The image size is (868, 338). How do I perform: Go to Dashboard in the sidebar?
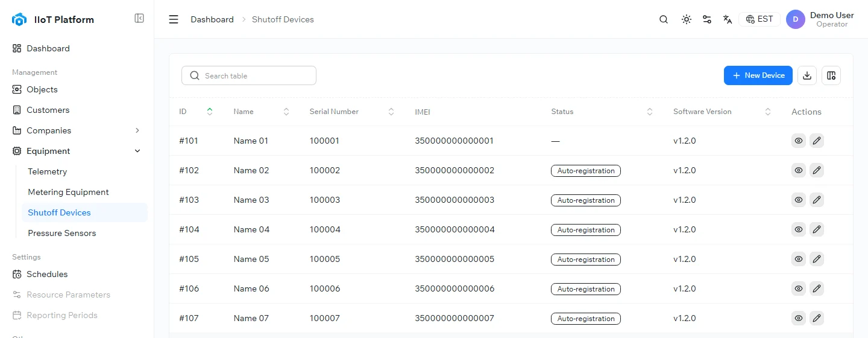pos(77,48)
